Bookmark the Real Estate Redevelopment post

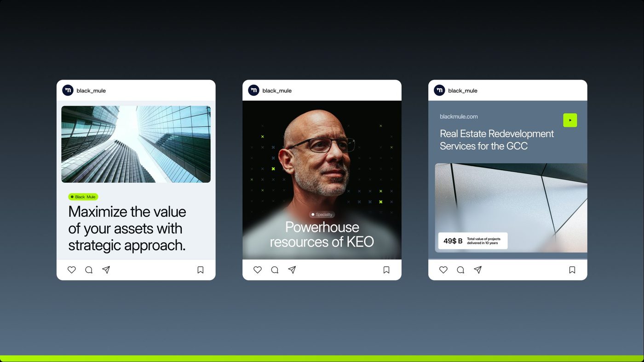click(572, 270)
